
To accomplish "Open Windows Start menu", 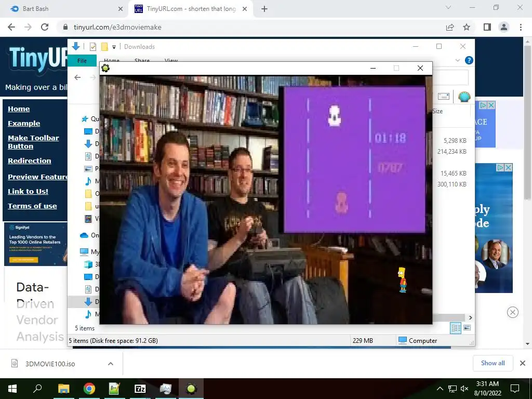I will [x=12, y=389].
